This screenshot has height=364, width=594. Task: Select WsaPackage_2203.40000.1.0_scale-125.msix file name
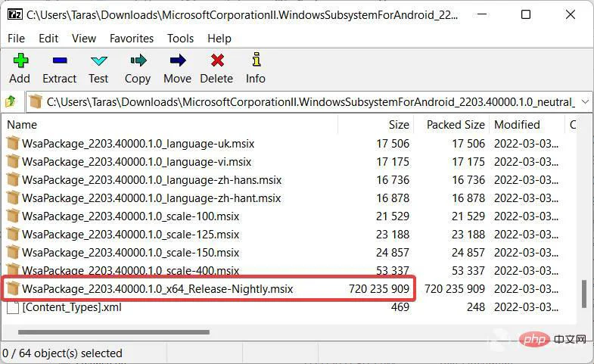coord(130,235)
